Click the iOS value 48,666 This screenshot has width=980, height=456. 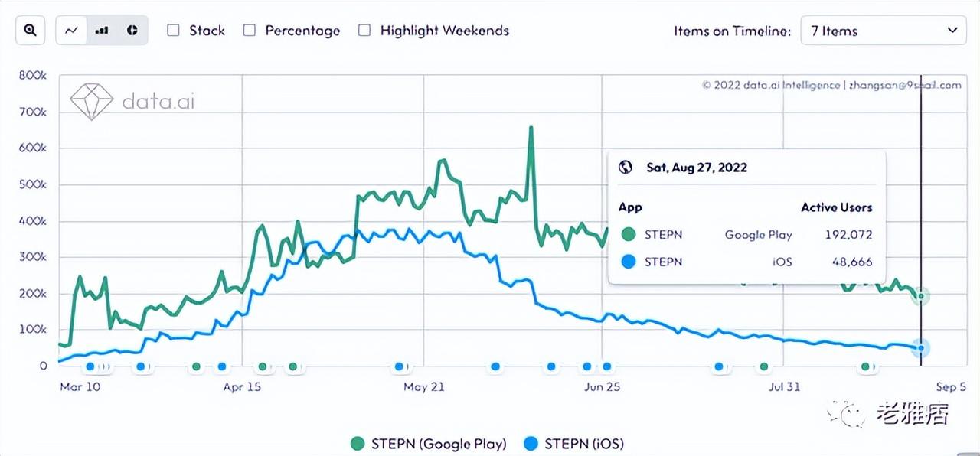click(x=852, y=262)
